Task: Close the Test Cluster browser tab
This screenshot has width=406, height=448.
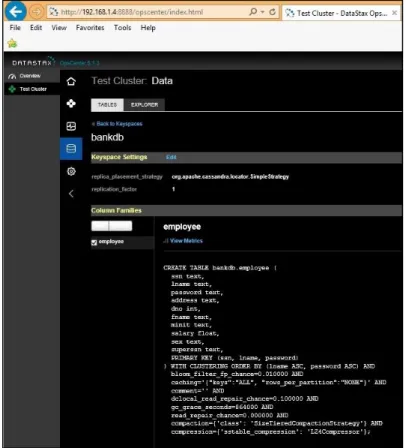Action: [x=394, y=13]
